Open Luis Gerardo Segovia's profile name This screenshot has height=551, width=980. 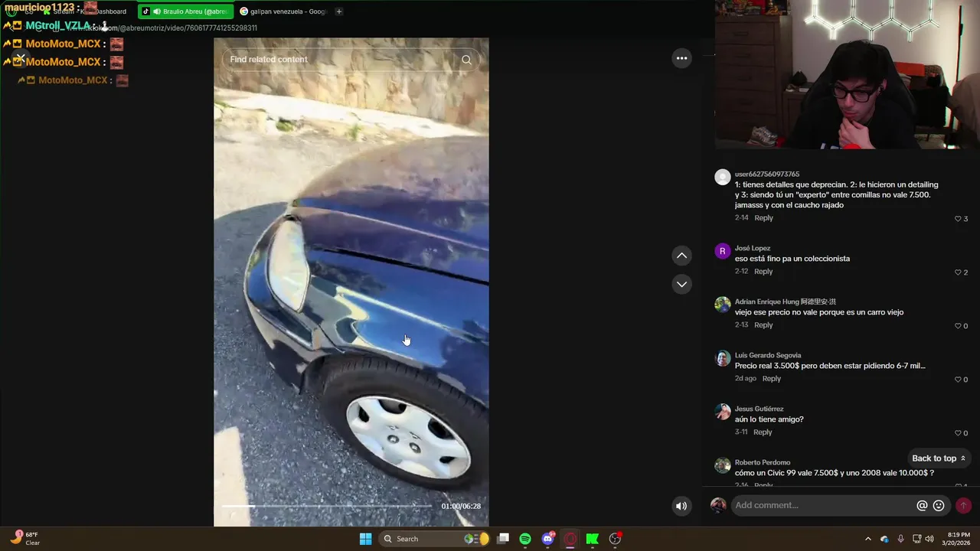click(x=768, y=355)
